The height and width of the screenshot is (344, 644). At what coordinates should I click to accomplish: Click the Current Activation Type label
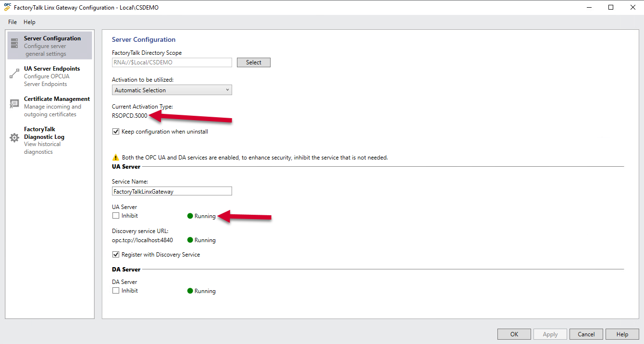click(142, 107)
